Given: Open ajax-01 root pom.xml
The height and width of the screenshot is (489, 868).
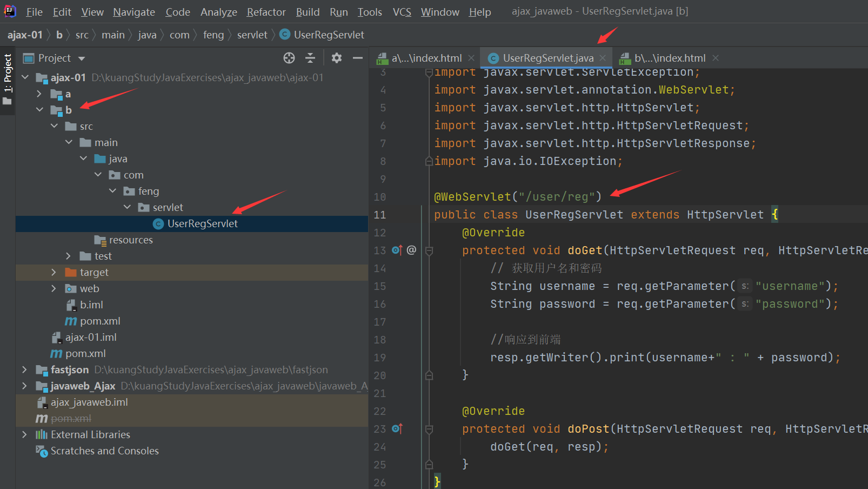Looking at the screenshot, I should (x=78, y=354).
